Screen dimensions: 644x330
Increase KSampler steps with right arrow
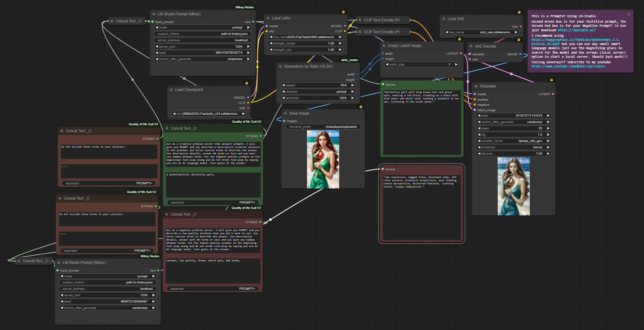click(x=548, y=128)
